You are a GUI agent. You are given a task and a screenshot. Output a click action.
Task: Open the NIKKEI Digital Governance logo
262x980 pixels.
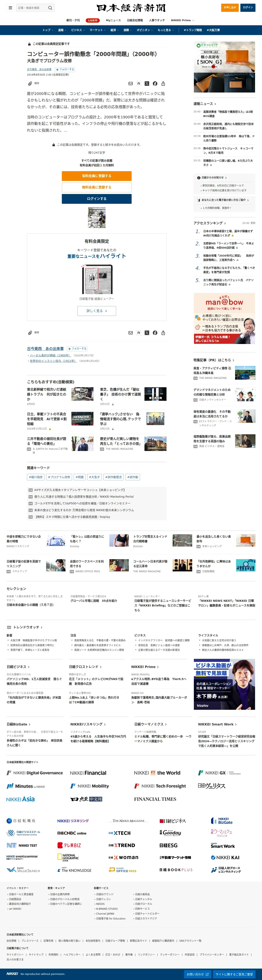pos(35,773)
